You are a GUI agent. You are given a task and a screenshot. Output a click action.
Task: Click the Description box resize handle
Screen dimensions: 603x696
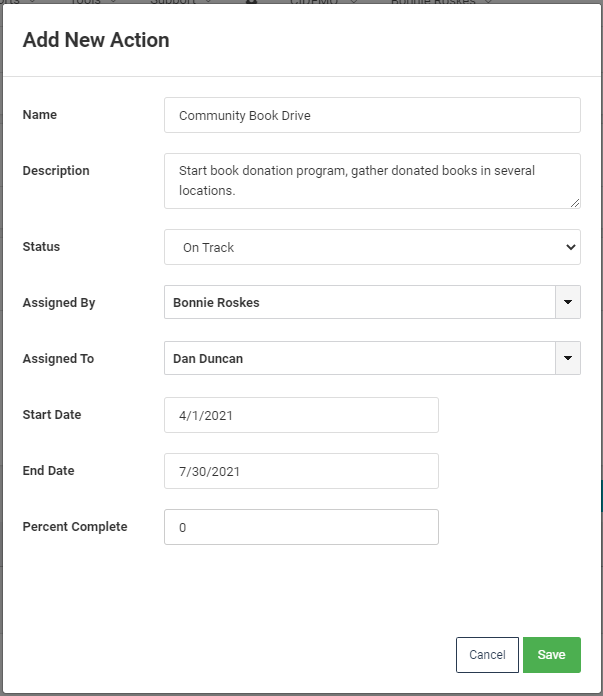click(575, 203)
